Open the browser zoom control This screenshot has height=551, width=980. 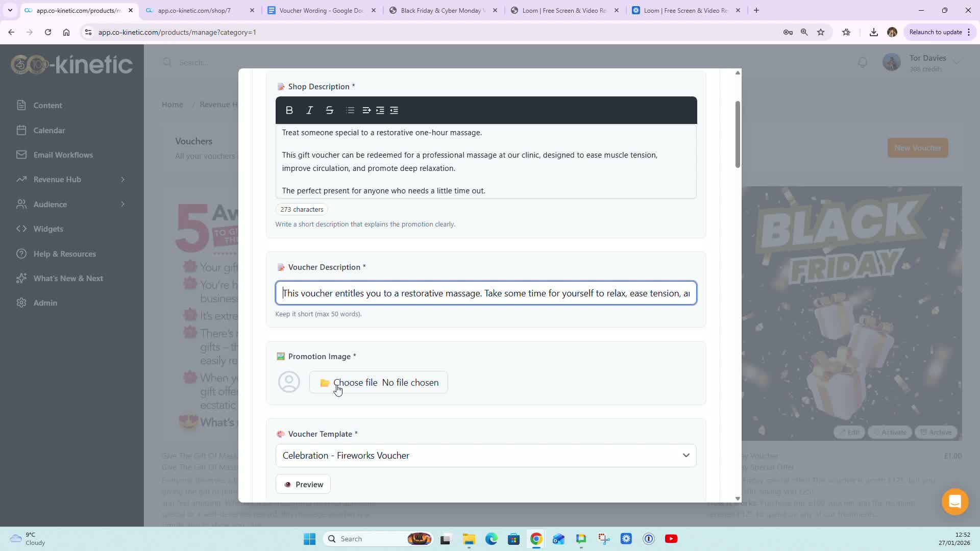(804, 32)
